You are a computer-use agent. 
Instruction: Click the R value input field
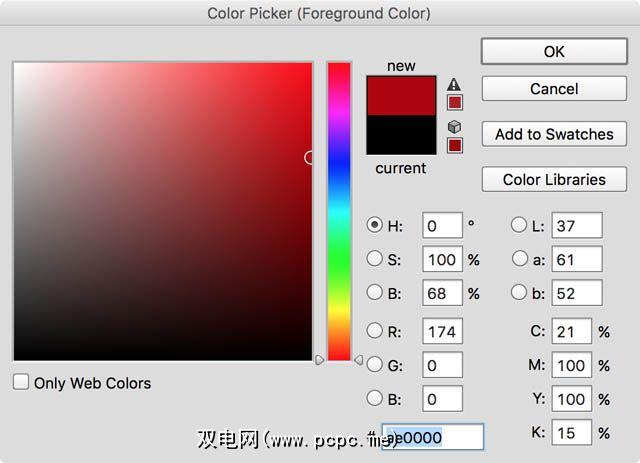point(442,330)
